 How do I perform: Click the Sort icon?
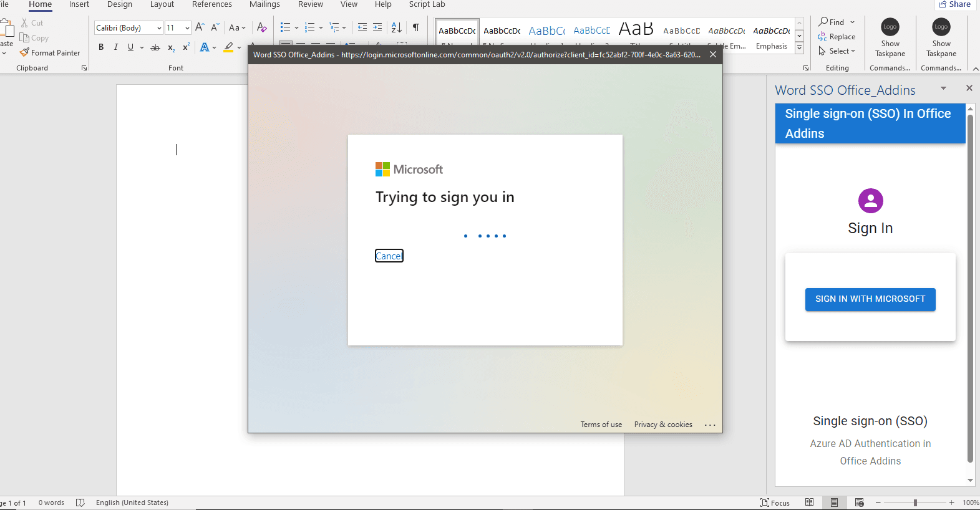tap(397, 27)
